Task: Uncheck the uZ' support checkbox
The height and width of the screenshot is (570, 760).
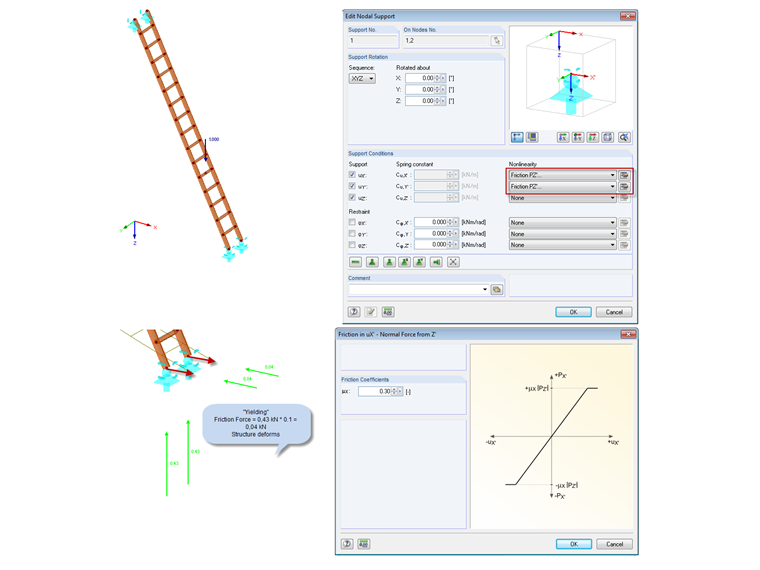Action: tap(352, 197)
